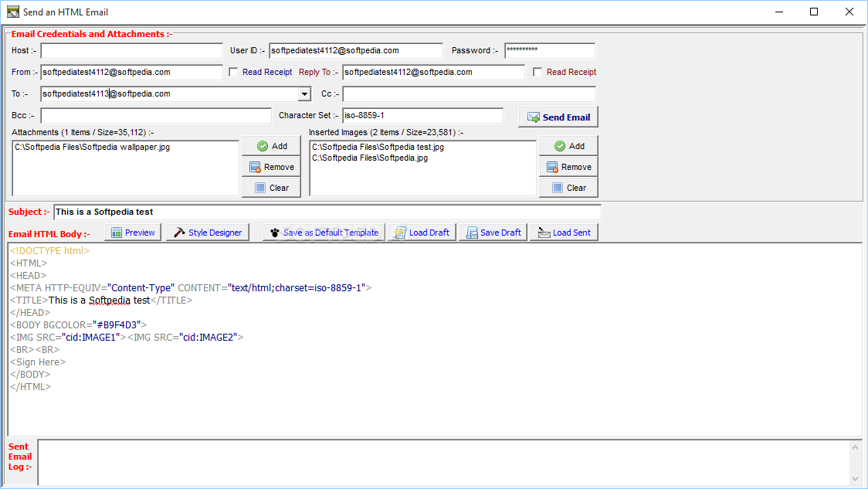Screen dimensions: 868x489
Task: Click the Clear label of the Inserted Images button
Action: 576,188
